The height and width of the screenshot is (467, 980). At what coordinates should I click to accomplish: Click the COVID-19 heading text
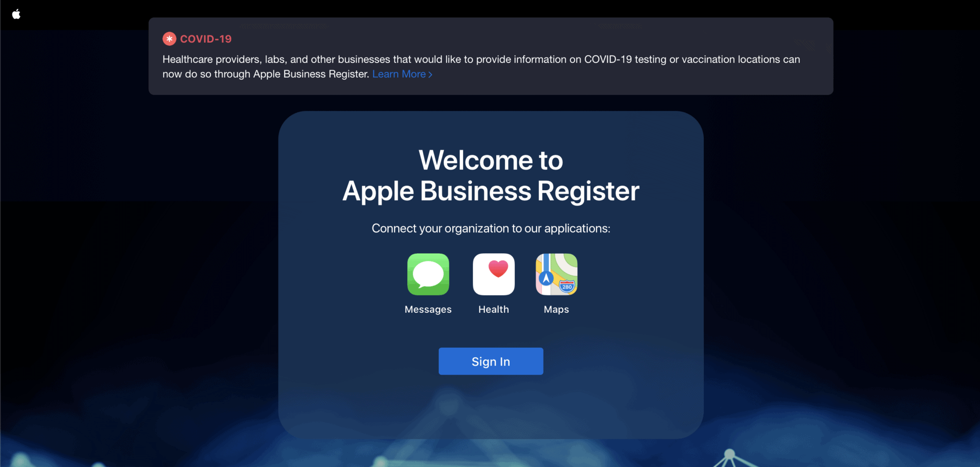click(x=206, y=38)
